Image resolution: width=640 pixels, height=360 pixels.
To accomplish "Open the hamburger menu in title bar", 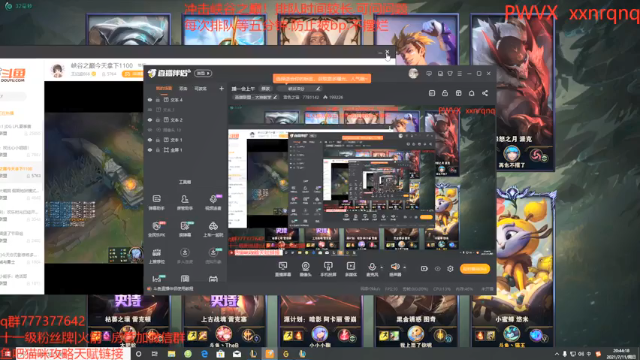I will [460, 73].
